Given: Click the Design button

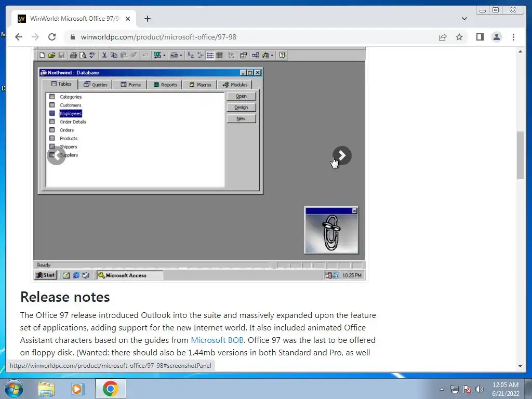Looking at the screenshot, I should (x=241, y=107).
